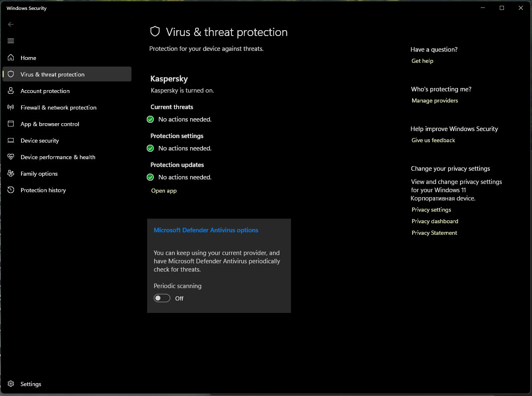Click Give us feedback link
Viewport: 532px width, 396px height.
[x=433, y=140]
